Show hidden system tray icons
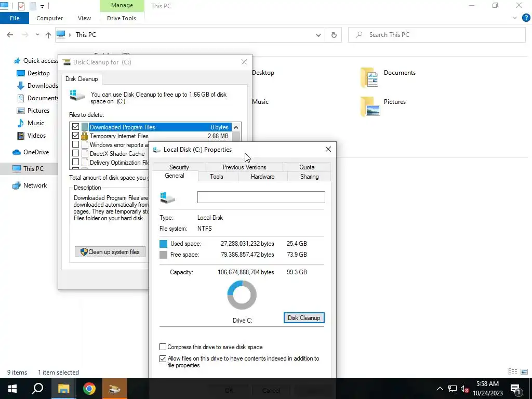This screenshot has height=399, width=532. pyautogui.click(x=440, y=389)
